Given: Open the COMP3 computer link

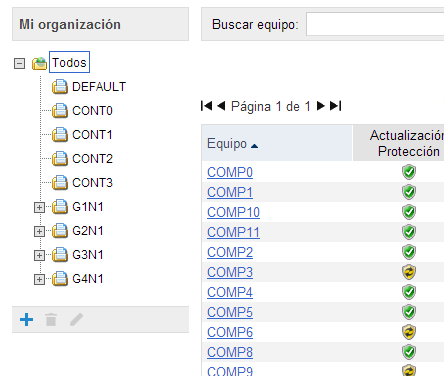Looking at the screenshot, I should tap(230, 272).
